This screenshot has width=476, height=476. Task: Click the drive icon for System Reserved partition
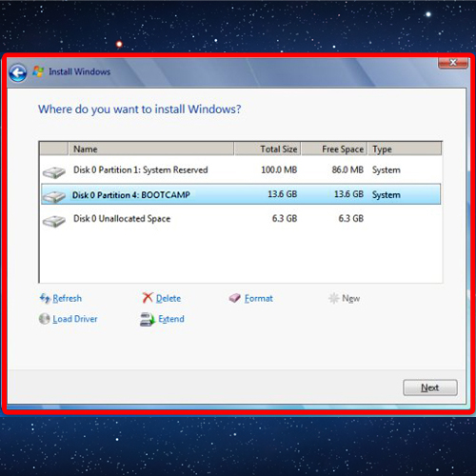pyautogui.click(x=54, y=172)
